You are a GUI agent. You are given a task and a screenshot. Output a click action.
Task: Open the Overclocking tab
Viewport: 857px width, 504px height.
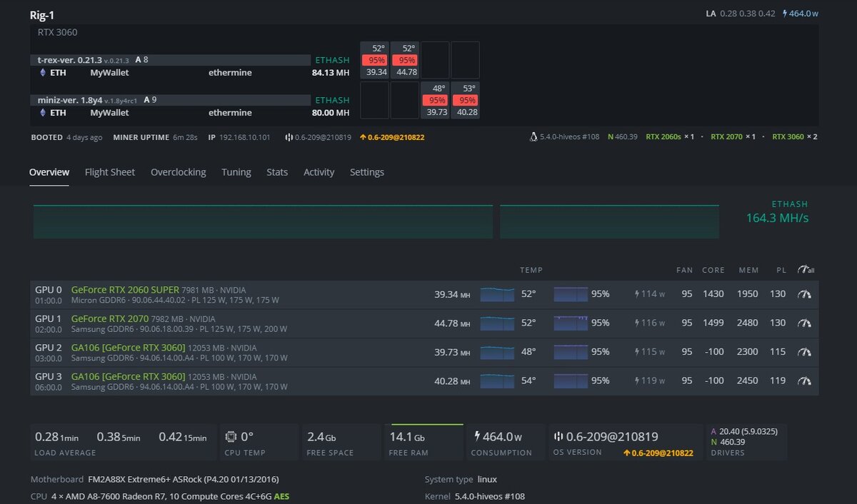179,172
